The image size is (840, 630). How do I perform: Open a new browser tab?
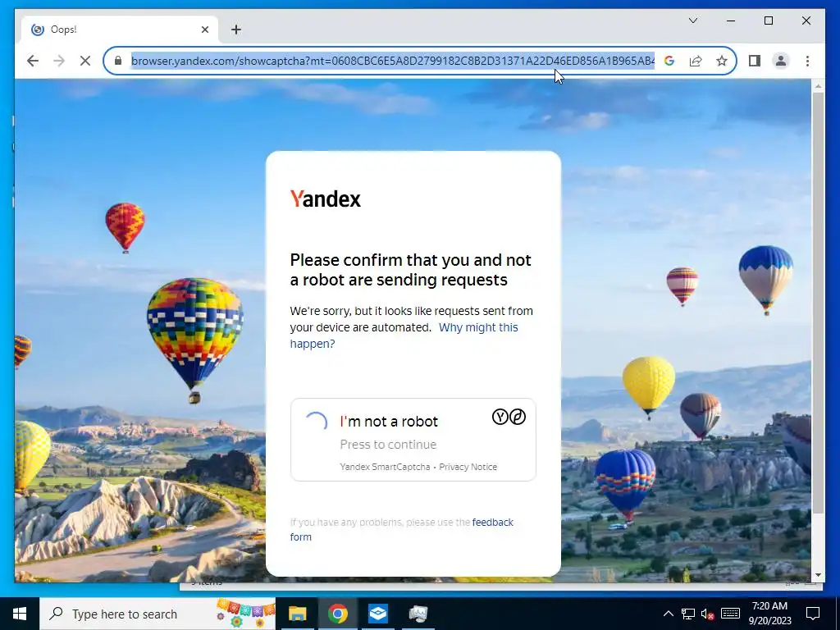pyautogui.click(x=236, y=30)
